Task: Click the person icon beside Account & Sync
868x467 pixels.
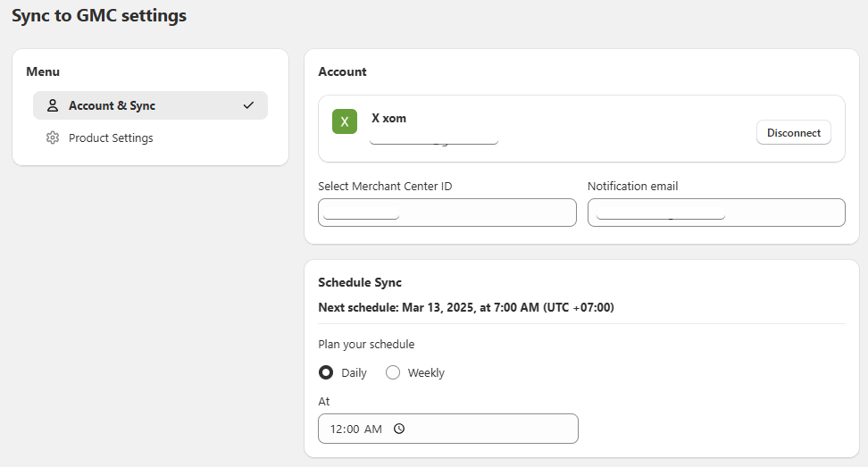Action: click(53, 105)
